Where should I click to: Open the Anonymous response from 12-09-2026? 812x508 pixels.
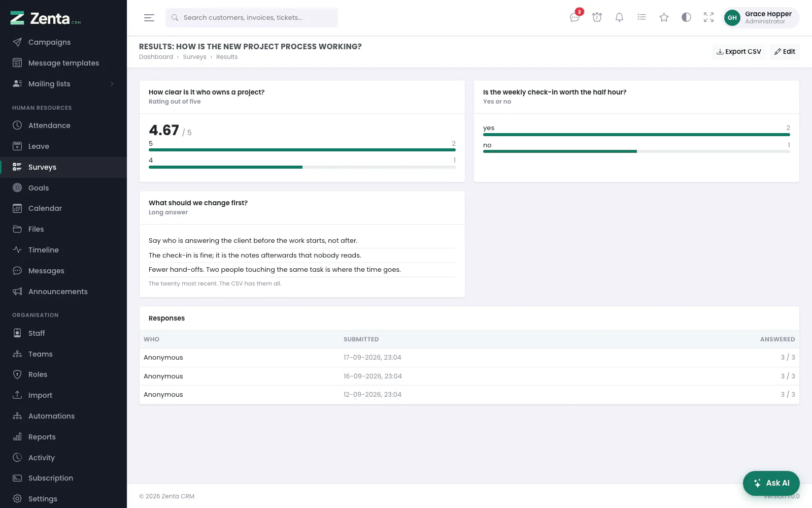coord(469,395)
